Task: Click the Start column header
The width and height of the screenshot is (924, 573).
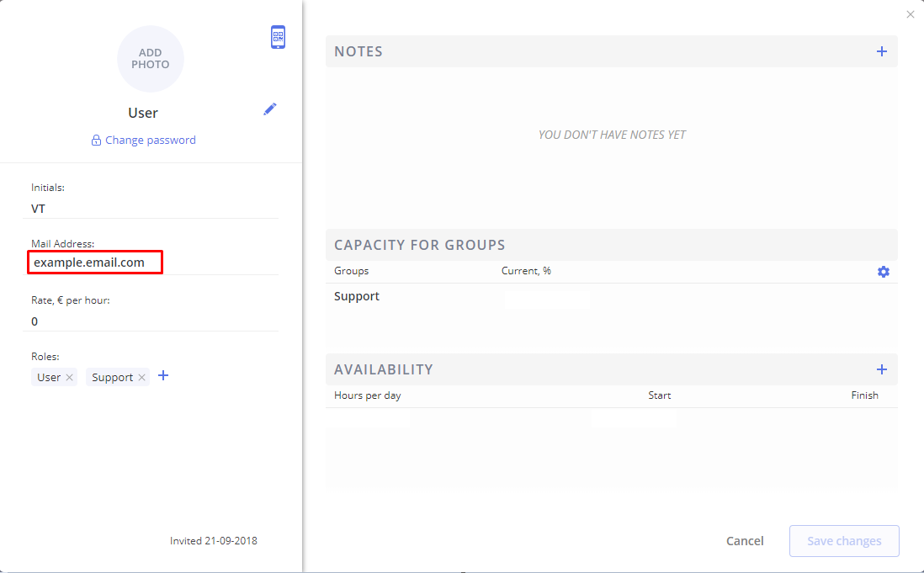Action: tap(660, 395)
